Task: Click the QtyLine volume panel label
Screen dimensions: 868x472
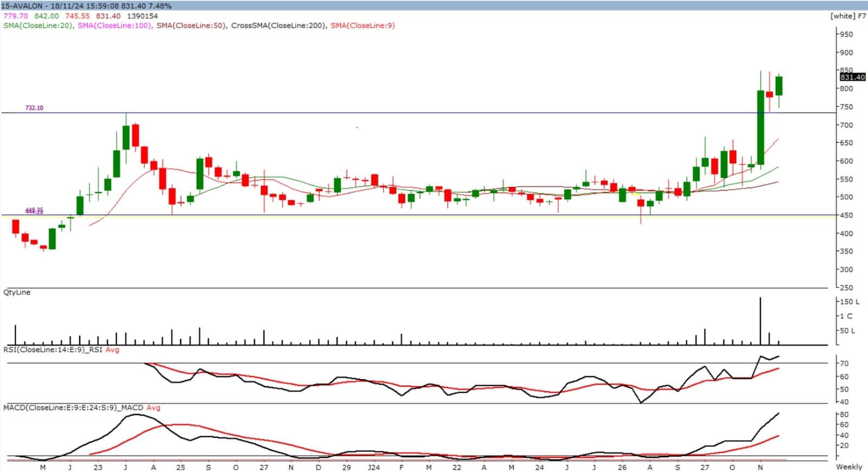Action: (x=17, y=292)
